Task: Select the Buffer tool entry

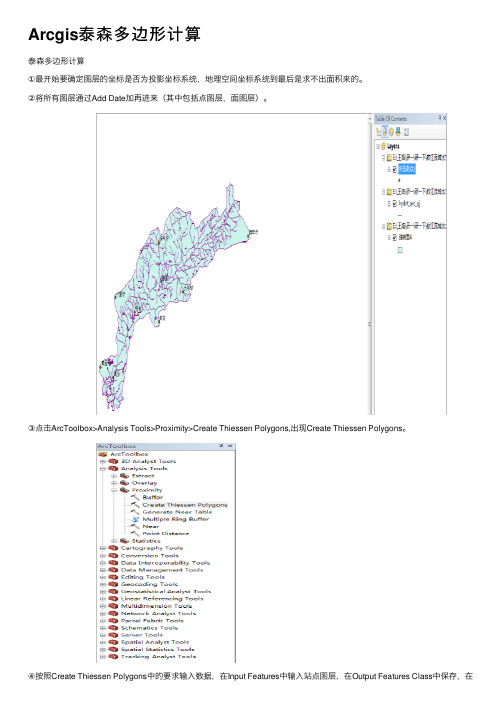Action: (152, 497)
